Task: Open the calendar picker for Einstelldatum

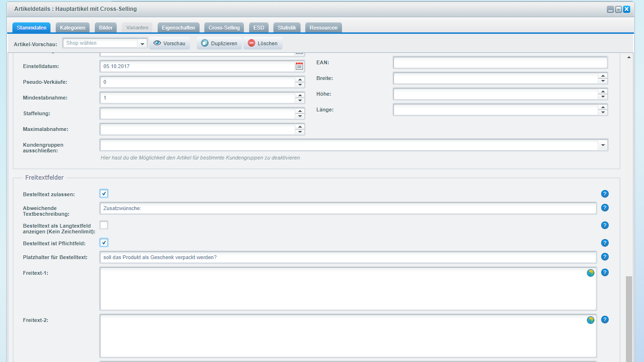Action: tap(299, 66)
